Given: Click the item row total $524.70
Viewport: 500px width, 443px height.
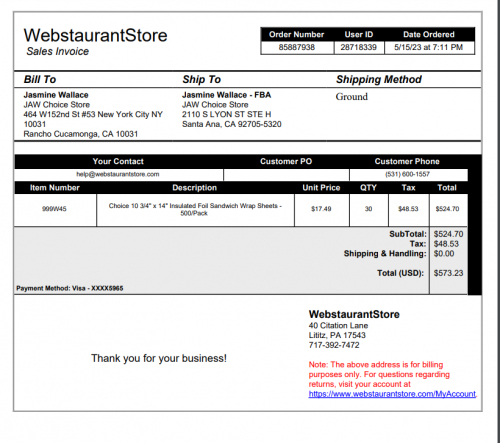Looking at the screenshot, I should 447,209.
